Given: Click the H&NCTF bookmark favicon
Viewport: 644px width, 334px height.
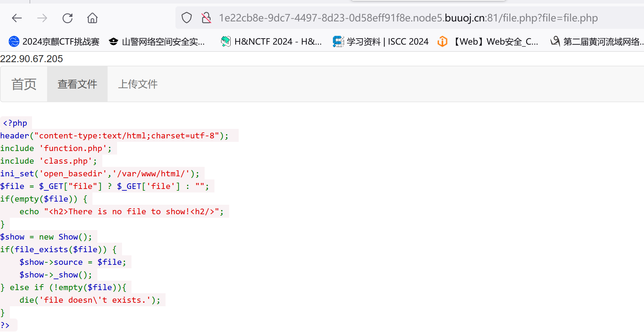Looking at the screenshot, I should tap(226, 41).
